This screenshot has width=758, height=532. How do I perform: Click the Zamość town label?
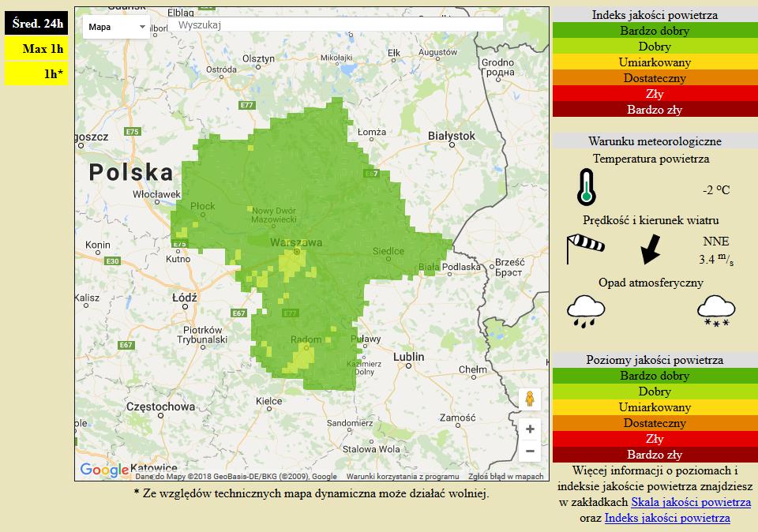[457, 418]
